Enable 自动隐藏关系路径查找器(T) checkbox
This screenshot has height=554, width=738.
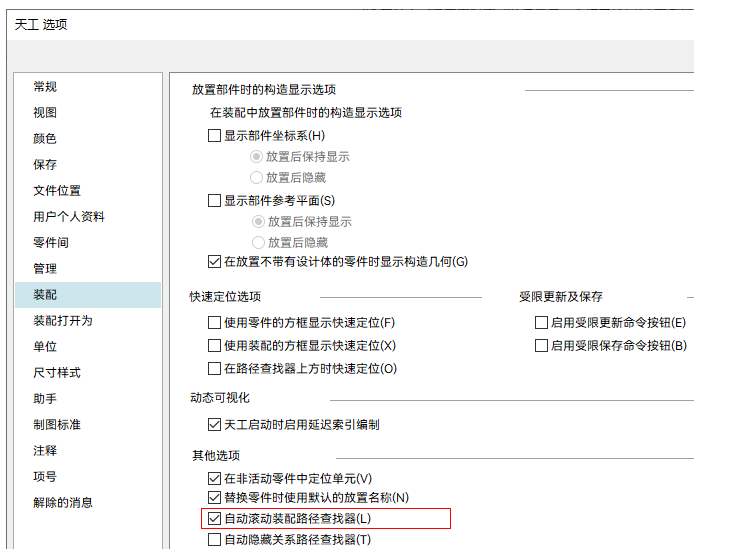click(214, 540)
